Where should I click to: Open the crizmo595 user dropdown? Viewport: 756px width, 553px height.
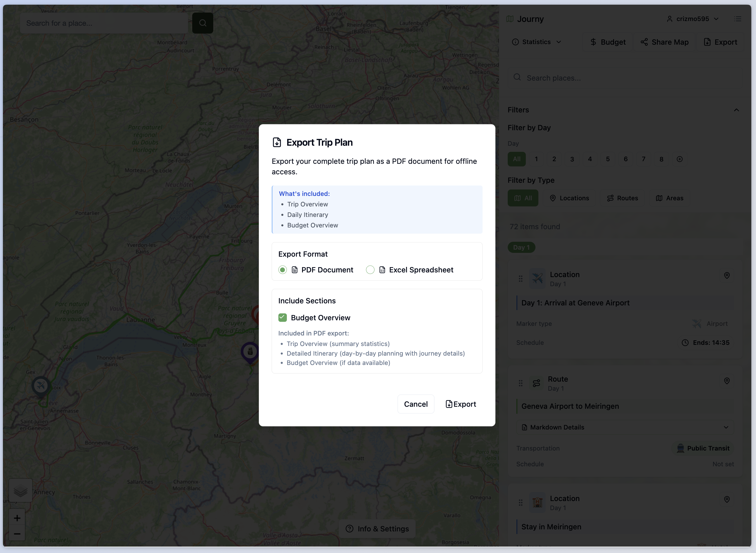pos(693,19)
